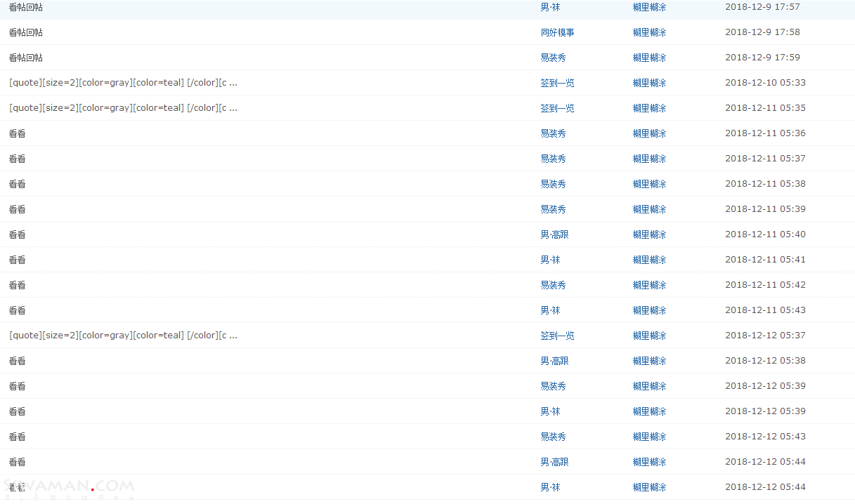Open 易装秀 forum in the 2018-12-12 05:39 row

click(553, 386)
